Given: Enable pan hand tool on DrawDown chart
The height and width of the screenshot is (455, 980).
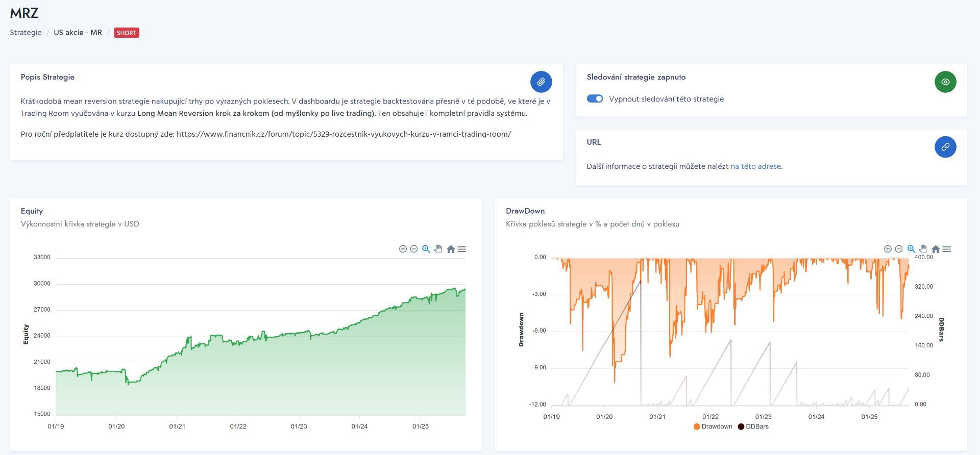Looking at the screenshot, I should point(923,249).
